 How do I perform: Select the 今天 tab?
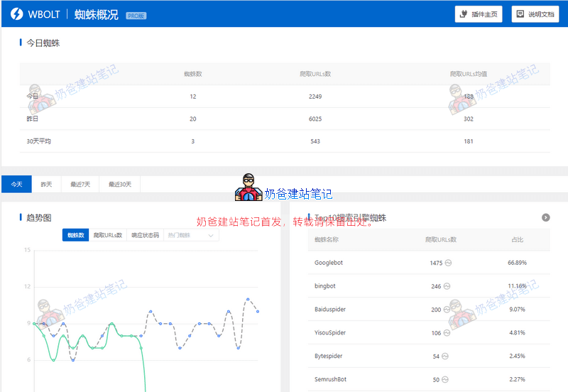coord(16,185)
